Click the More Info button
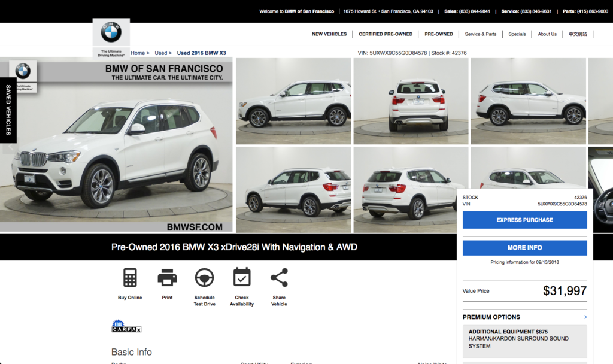The image size is (613, 364). pyautogui.click(x=524, y=248)
